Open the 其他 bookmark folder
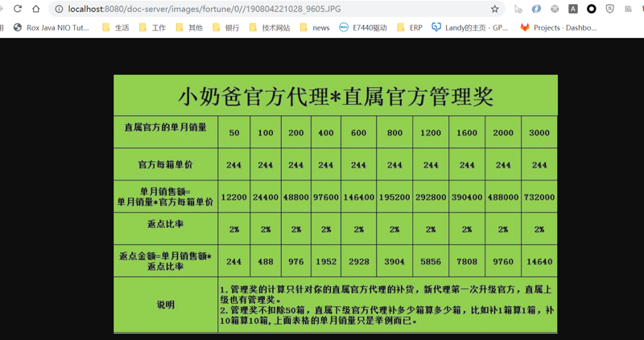This screenshot has height=340, width=644. [x=189, y=27]
